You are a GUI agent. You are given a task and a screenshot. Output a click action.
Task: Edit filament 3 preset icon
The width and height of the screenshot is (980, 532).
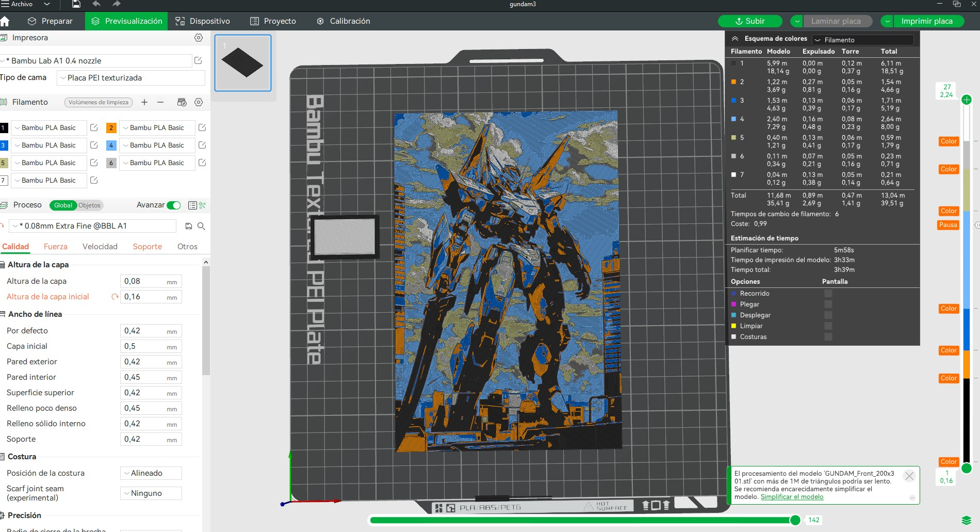[94, 145]
